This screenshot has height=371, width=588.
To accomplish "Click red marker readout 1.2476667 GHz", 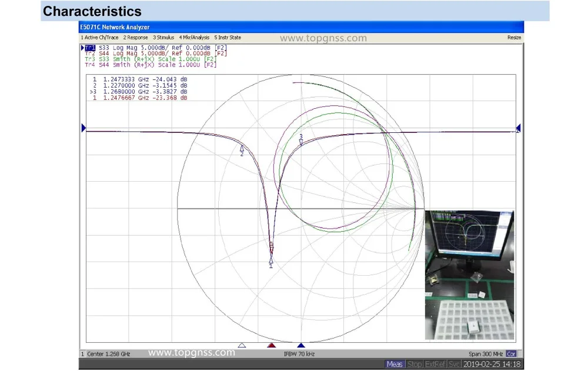I will click(140, 98).
